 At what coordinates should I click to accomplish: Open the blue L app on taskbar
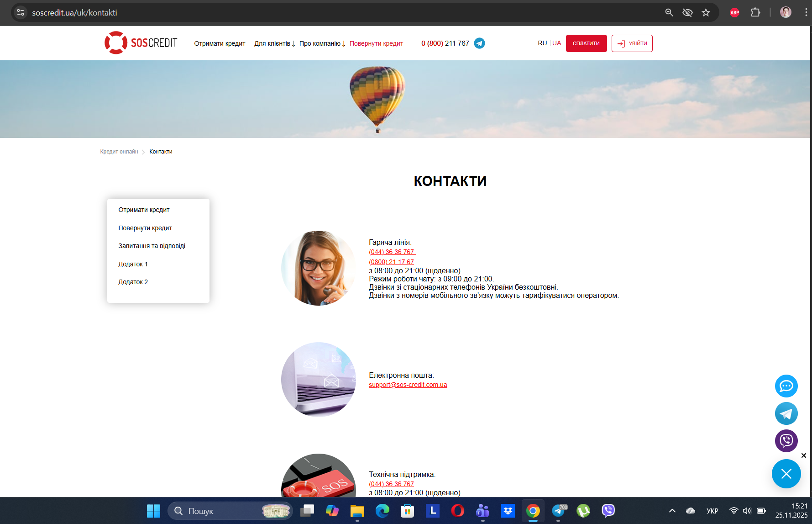(433, 511)
